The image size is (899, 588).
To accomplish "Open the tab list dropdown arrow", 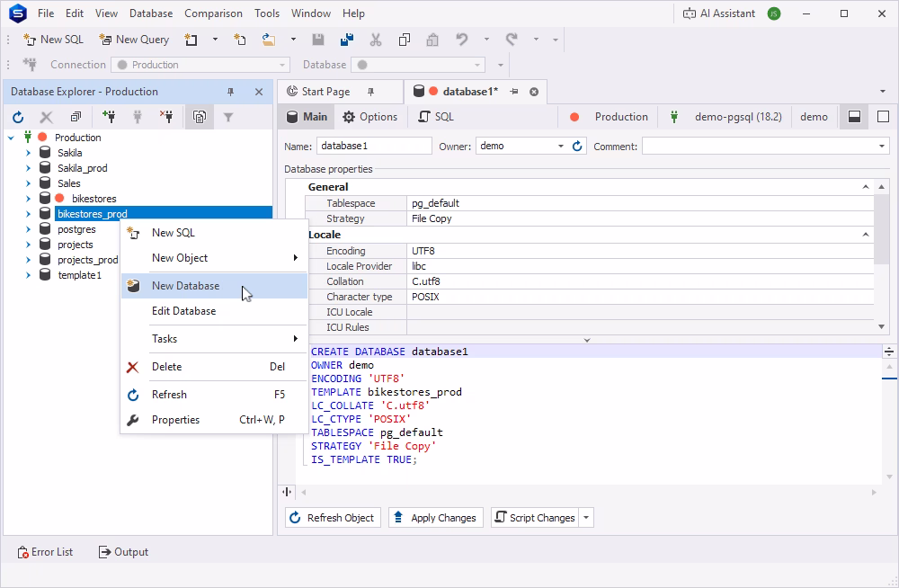I will [883, 92].
